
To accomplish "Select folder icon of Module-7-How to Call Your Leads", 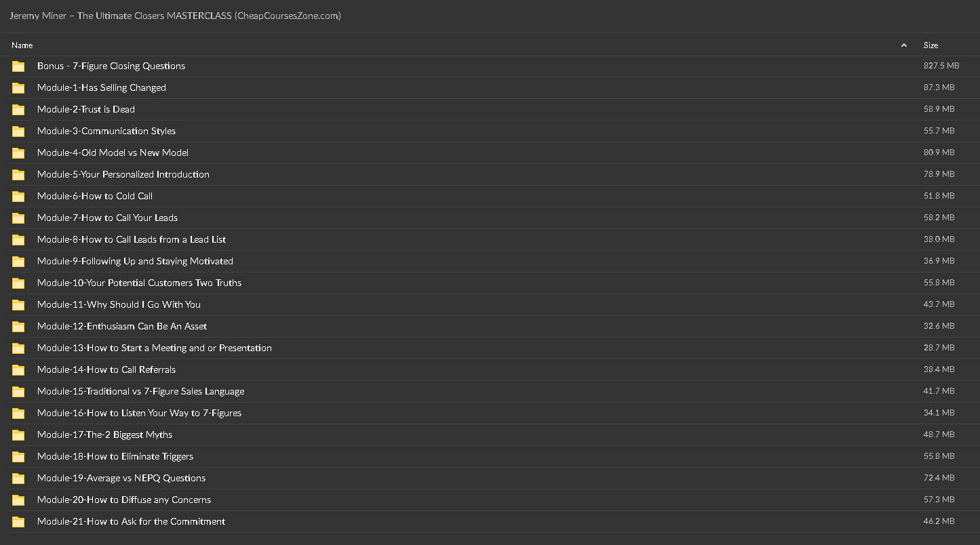I will (x=18, y=218).
